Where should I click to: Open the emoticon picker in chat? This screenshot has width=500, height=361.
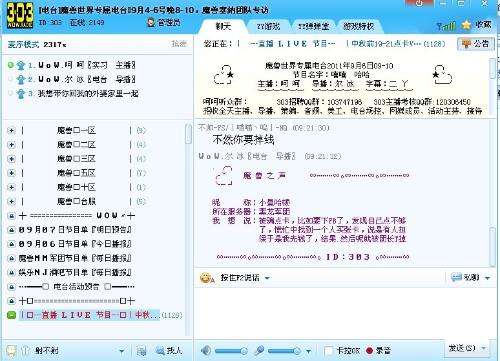click(207, 278)
